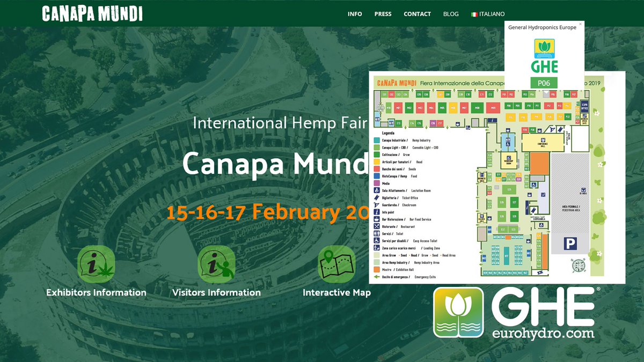Click the Info point legend icon
The image size is (644, 362).
(377, 212)
